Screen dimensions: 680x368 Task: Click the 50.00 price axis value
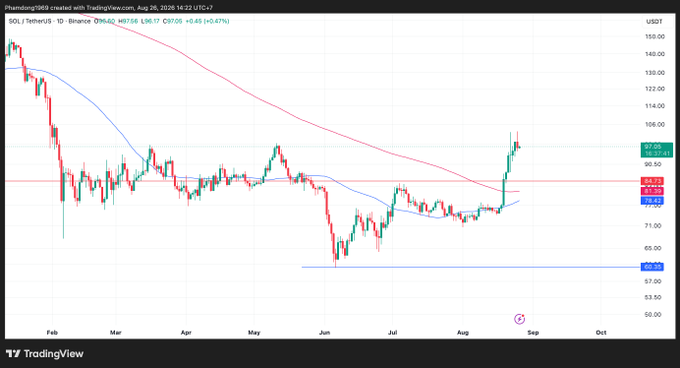pos(653,315)
